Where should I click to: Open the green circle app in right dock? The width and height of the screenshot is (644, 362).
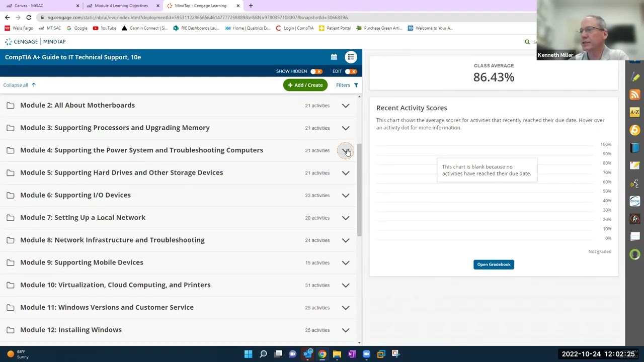(x=635, y=254)
